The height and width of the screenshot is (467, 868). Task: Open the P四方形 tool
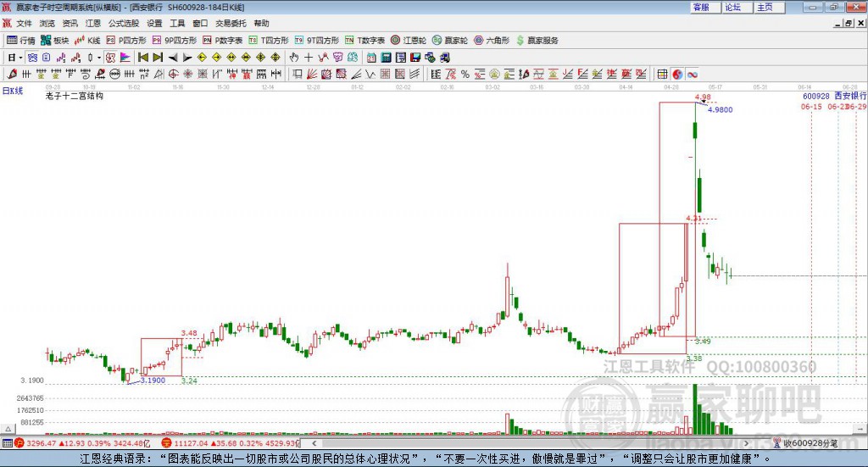(x=126, y=41)
